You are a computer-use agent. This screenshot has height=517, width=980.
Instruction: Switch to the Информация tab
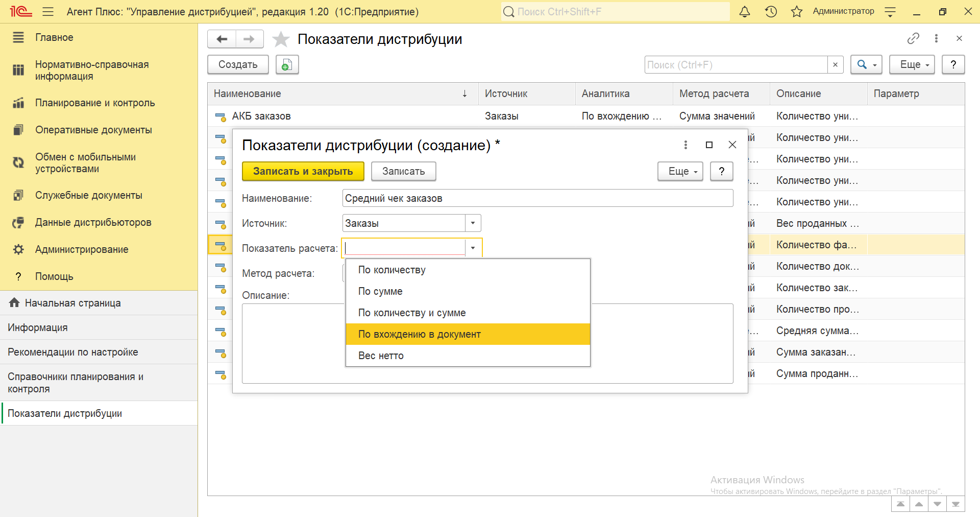tap(99, 328)
